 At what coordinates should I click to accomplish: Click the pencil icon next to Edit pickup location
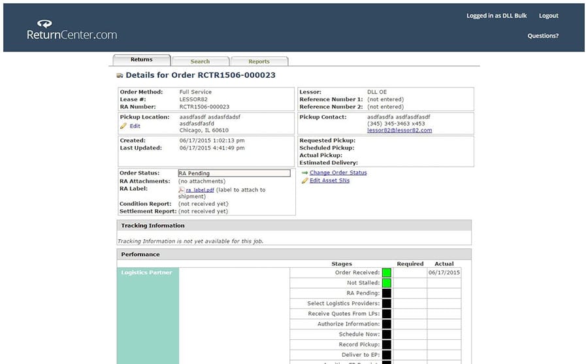click(123, 126)
